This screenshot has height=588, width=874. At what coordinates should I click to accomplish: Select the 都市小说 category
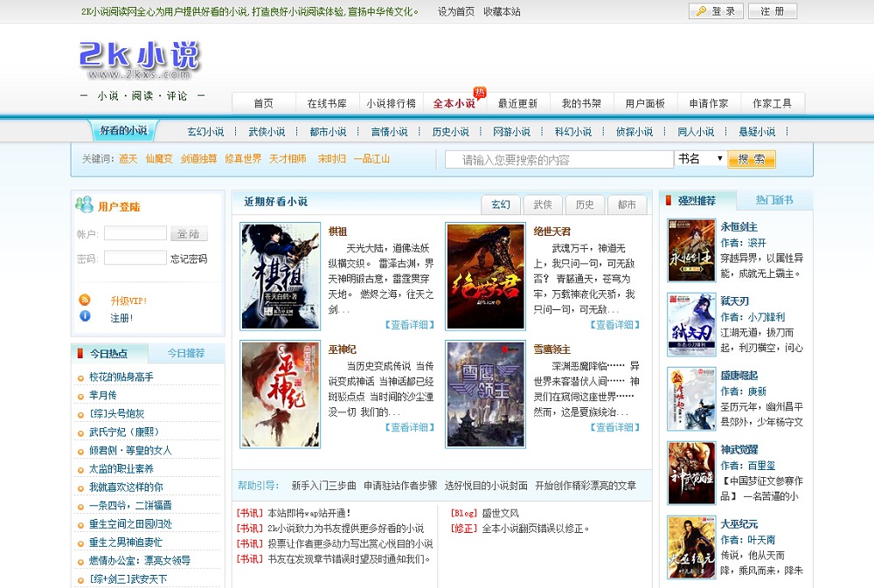pyautogui.click(x=328, y=132)
